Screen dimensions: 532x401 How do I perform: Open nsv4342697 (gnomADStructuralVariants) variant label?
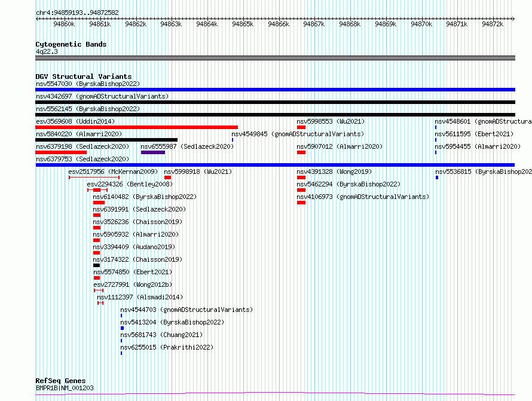click(x=102, y=96)
